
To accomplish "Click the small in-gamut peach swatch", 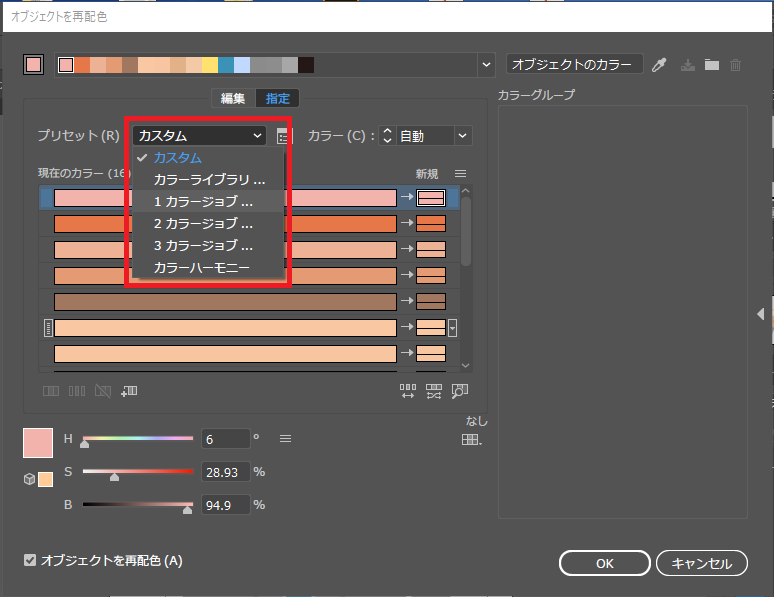I will click(45, 479).
